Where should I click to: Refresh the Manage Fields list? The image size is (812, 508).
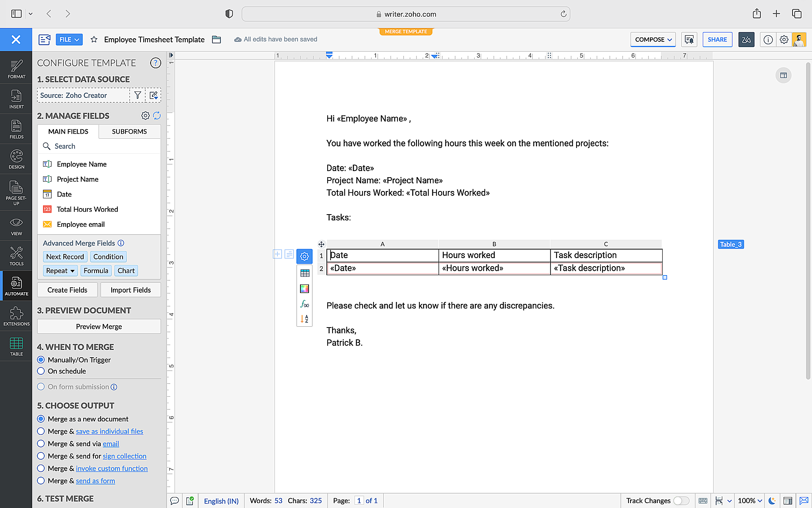[157, 116]
